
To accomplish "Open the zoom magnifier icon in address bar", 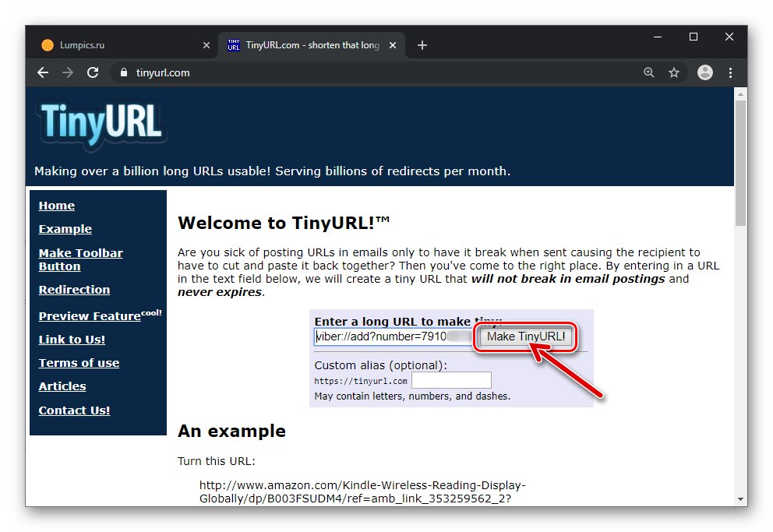I will tap(649, 72).
